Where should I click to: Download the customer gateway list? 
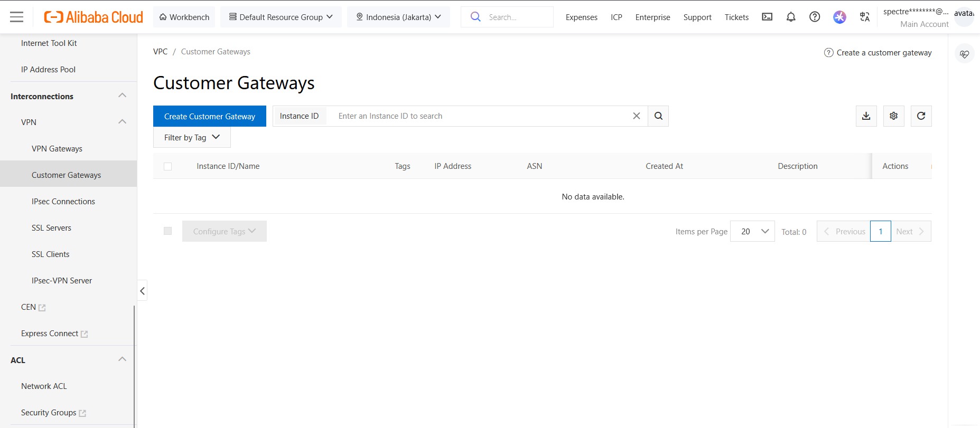[866, 116]
